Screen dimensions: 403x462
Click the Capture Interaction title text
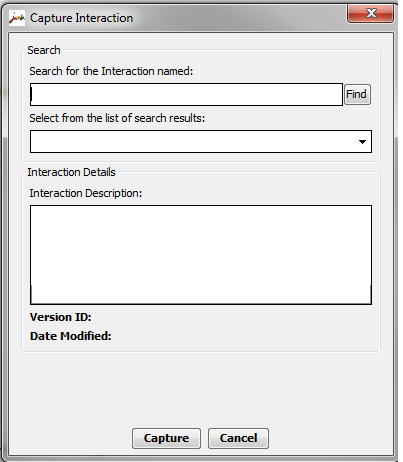point(82,18)
